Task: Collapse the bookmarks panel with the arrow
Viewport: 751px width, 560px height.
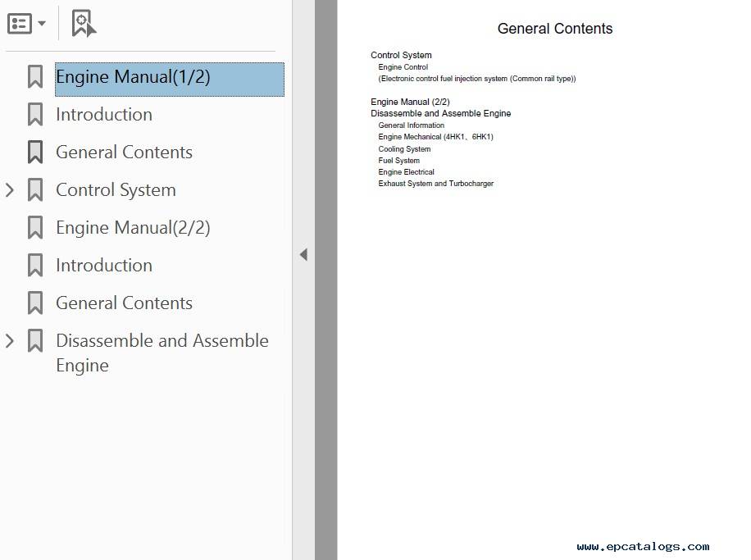Action: (303, 254)
